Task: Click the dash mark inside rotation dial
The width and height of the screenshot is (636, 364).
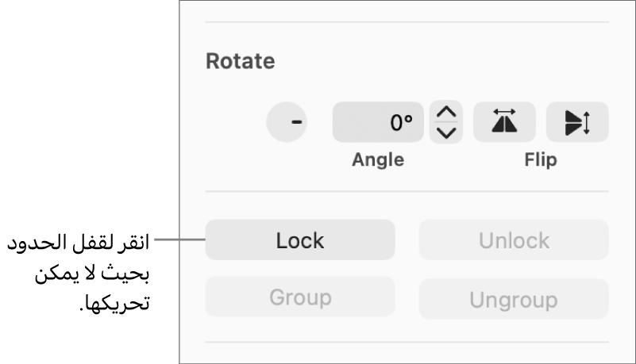Action: tap(297, 122)
